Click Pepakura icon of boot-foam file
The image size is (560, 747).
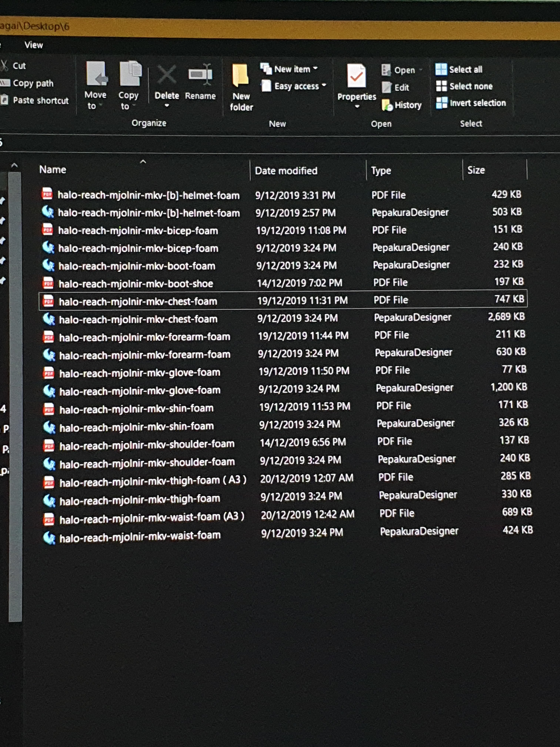[49, 265]
